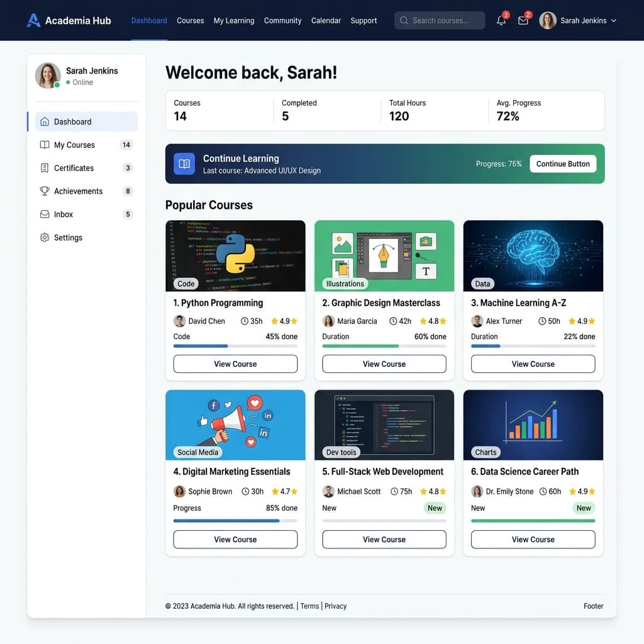
Task: Go to the Community nav item
Action: [x=282, y=21]
